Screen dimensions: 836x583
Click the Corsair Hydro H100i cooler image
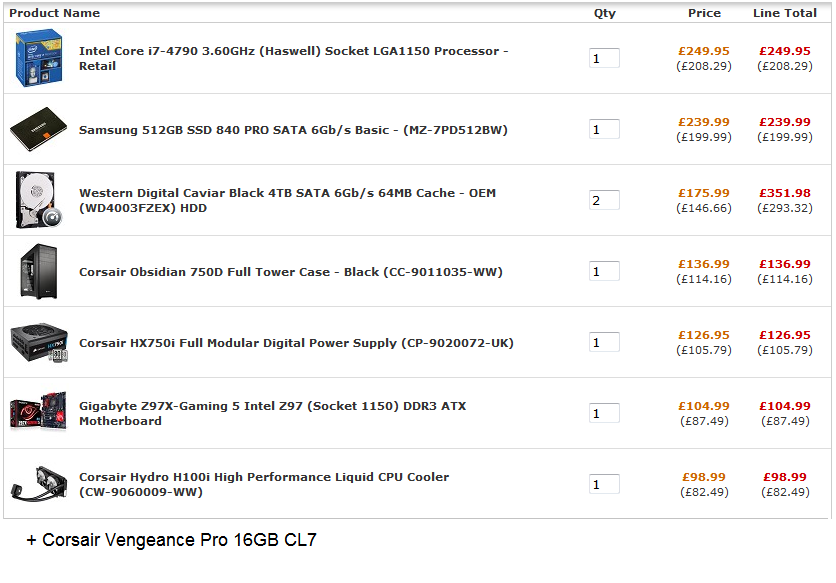(x=40, y=485)
